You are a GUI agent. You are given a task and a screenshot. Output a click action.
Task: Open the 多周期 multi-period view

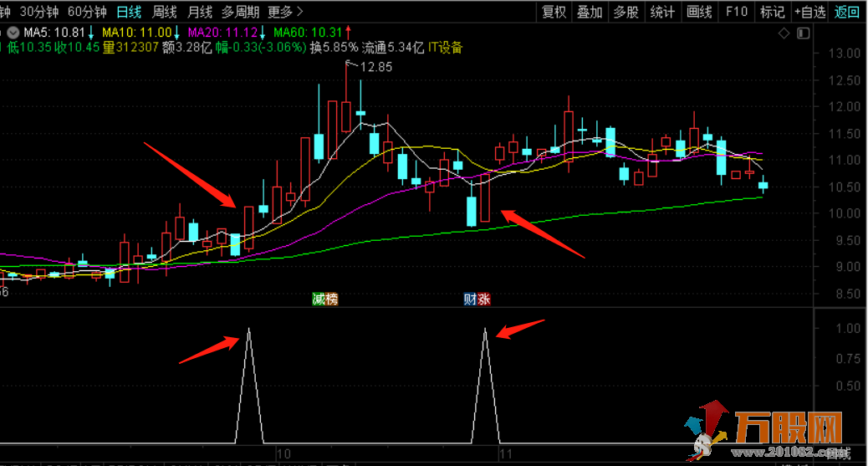coord(240,12)
